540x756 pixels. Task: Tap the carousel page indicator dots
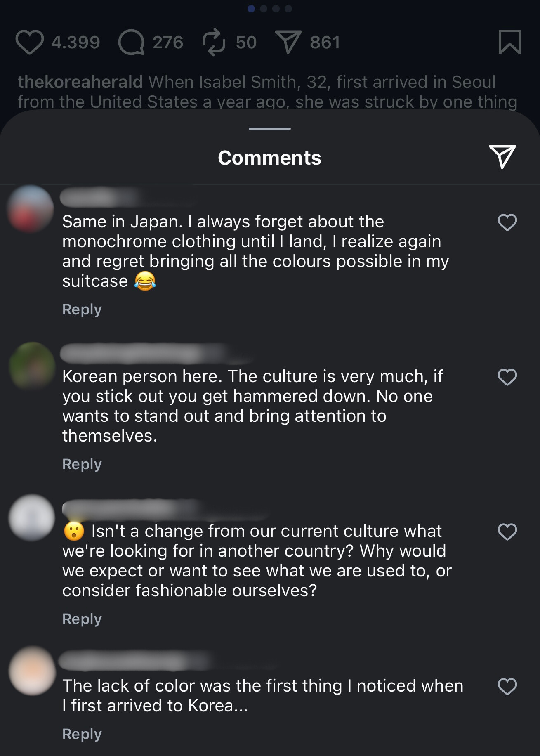pyautogui.click(x=270, y=9)
